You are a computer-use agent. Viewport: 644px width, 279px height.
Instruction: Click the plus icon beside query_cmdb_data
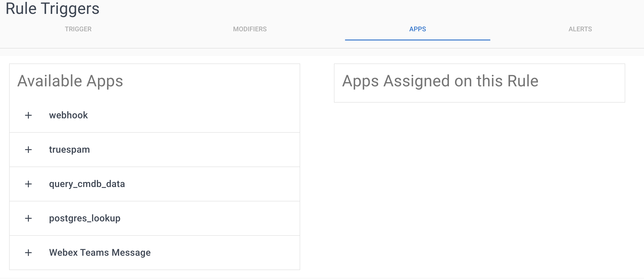pos(28,184)
